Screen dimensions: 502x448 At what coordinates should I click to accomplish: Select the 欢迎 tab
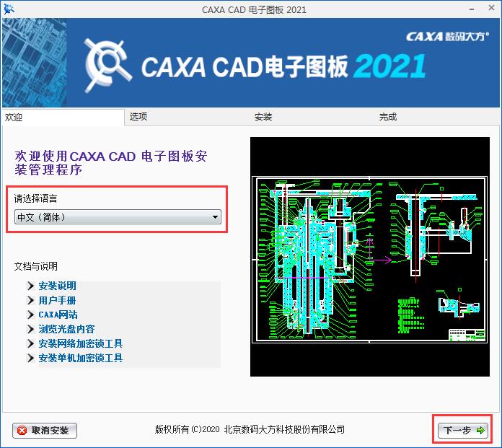pos(63,117)
